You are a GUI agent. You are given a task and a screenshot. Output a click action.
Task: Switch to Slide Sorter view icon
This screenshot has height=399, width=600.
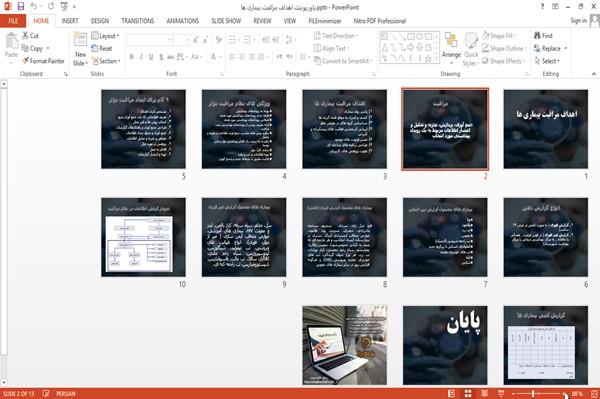pos(468,394)
